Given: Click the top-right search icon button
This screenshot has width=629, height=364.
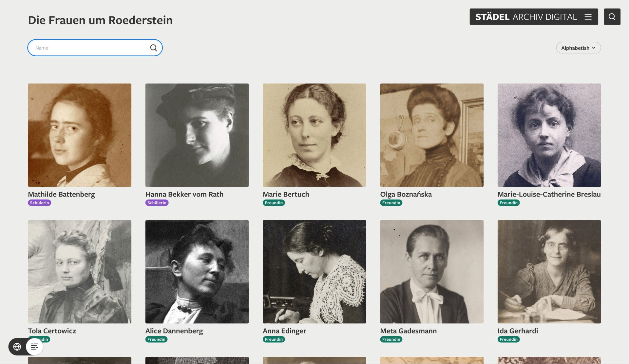Looking at the screenshot, I should (612, 17).
